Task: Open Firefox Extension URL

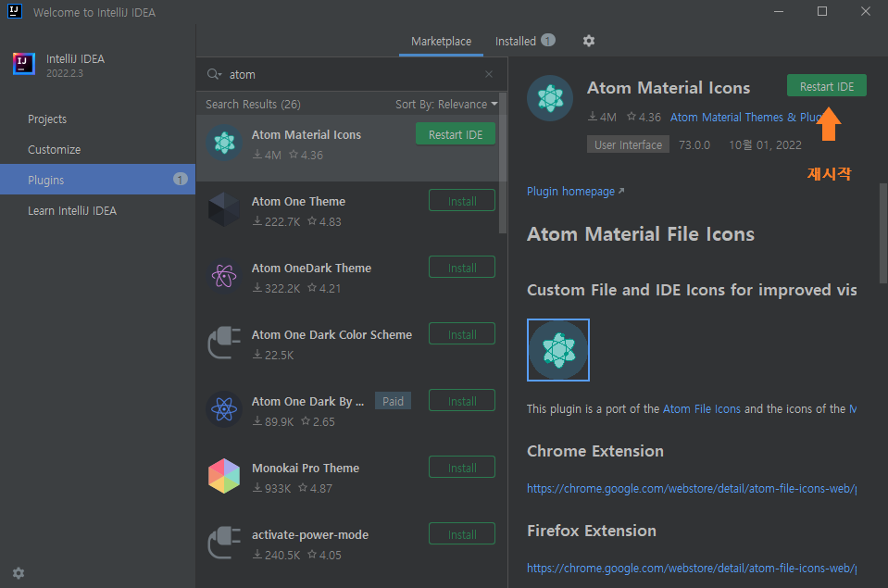Action: 692,569
